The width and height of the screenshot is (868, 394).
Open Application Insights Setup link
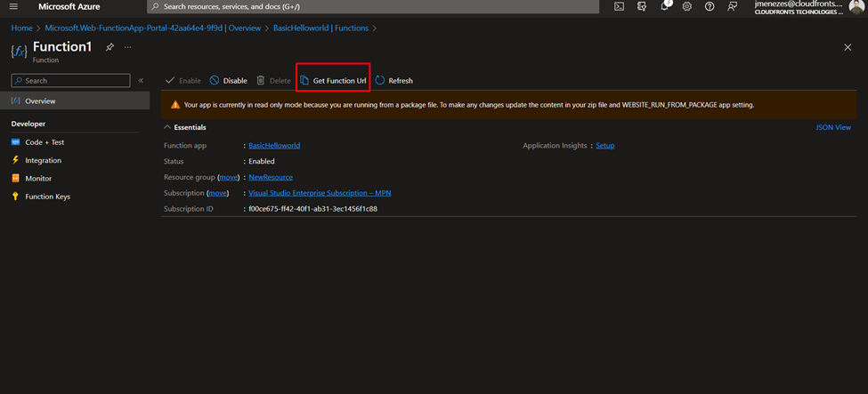coord(605,146)
